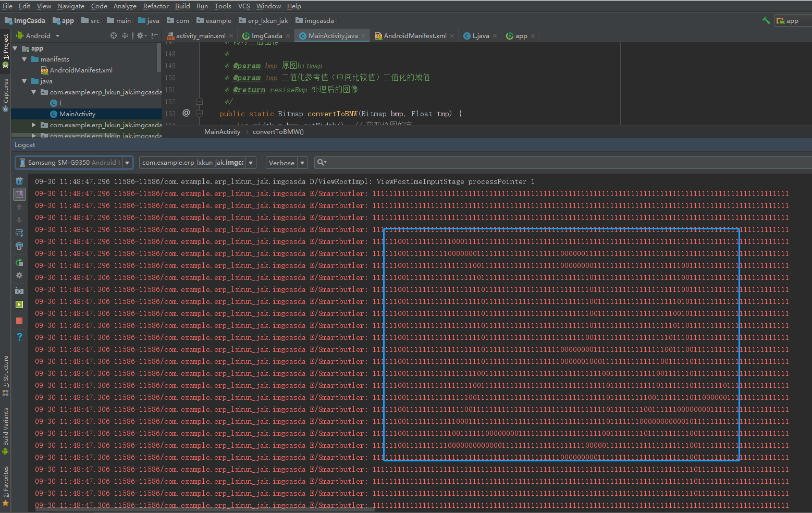This screenshot has height=513, width=812.
Task: Toggle the Structure tool window
Action: 5,375
